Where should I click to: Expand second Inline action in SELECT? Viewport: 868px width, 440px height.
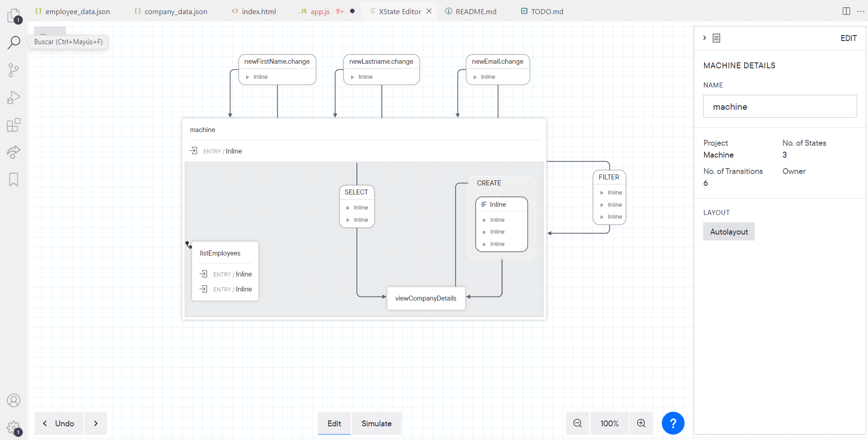point(348,220)
